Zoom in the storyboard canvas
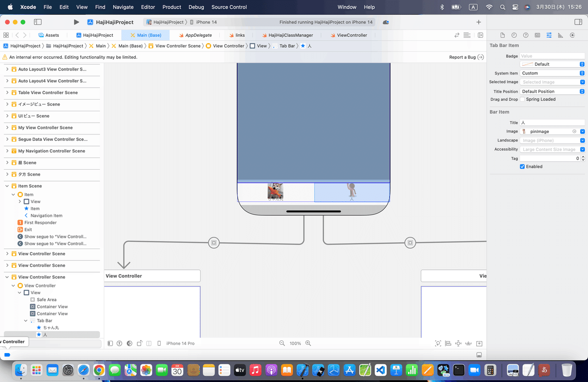 308,343
